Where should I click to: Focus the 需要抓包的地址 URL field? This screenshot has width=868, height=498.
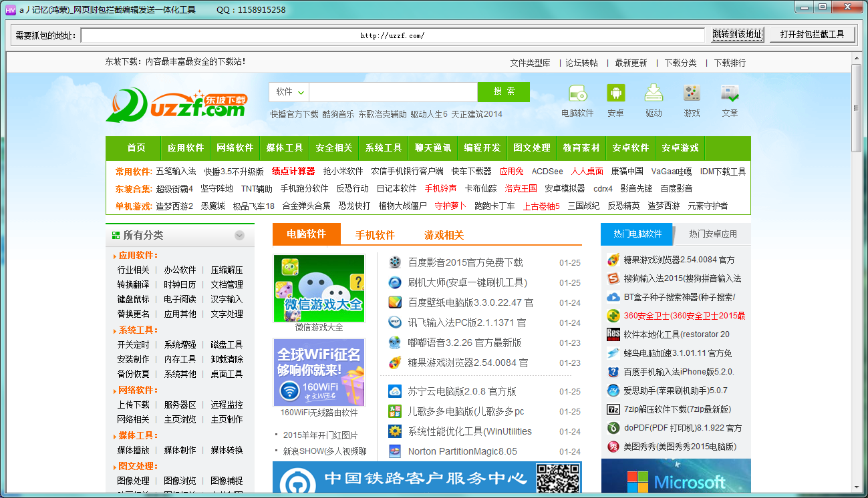click(x=393, y=35)
